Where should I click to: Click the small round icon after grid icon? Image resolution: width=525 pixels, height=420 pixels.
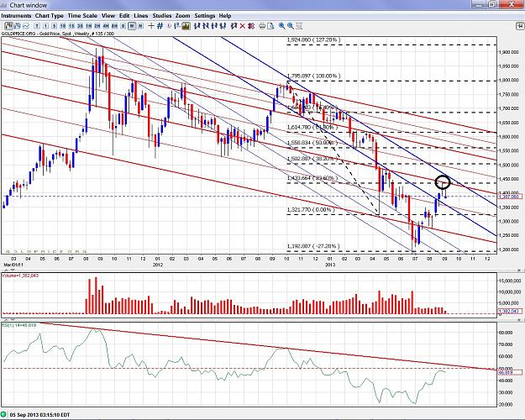point(169,26)
